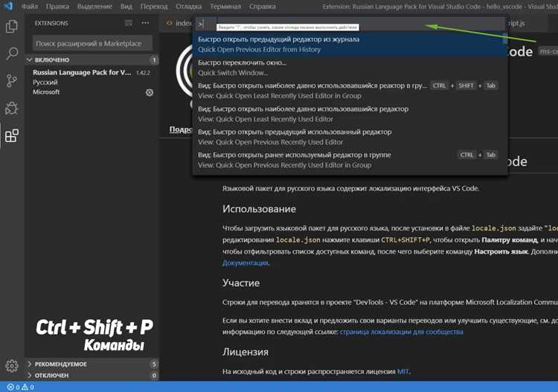Open the community localization page link
Image resolution: width=558 pixels, height=392 pixels.
pyautogui.click(x=402, y=332)
